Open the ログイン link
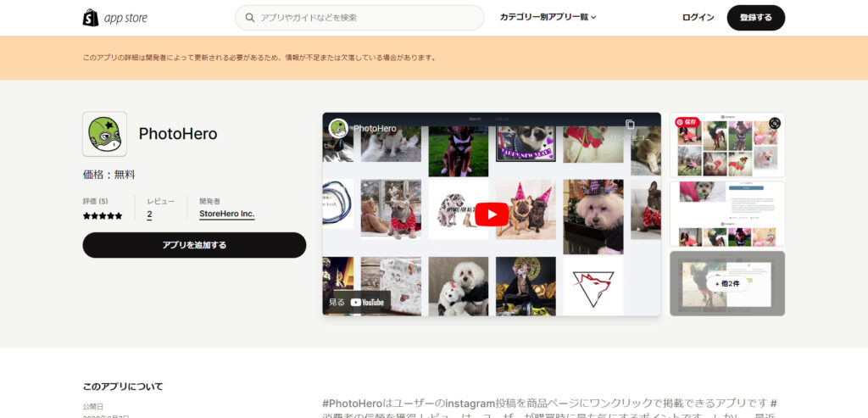The height and width of the screenshot is (418, 868). point(698,18)
